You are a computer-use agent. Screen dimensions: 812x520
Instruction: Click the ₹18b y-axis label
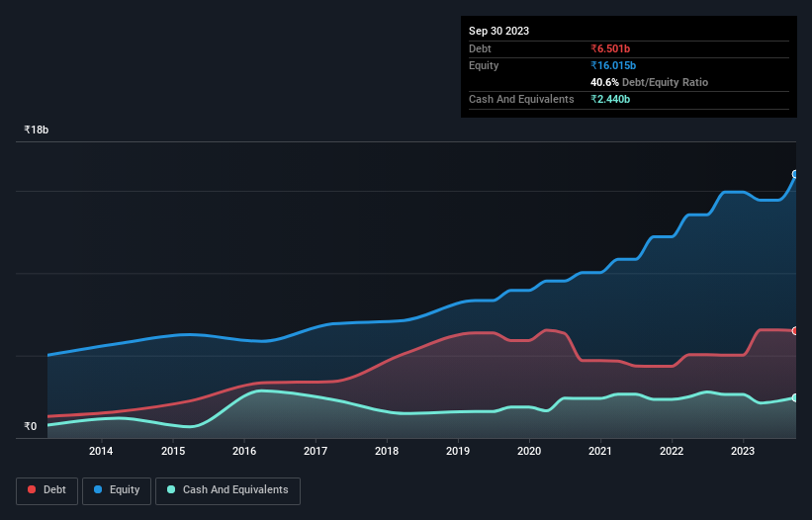[37, 130]
